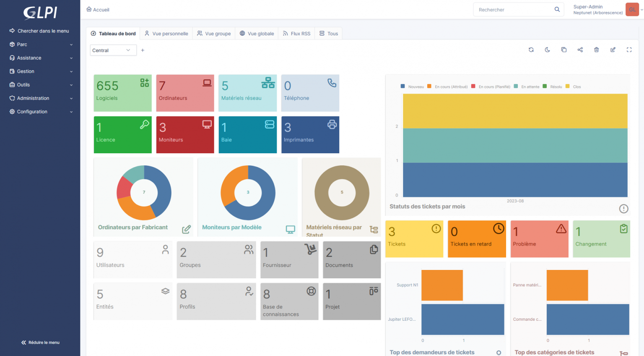The height and width of the screenshot is (356, 644).
Task: Add a new dashboard with plus button
Action: [x=143, y=50]
